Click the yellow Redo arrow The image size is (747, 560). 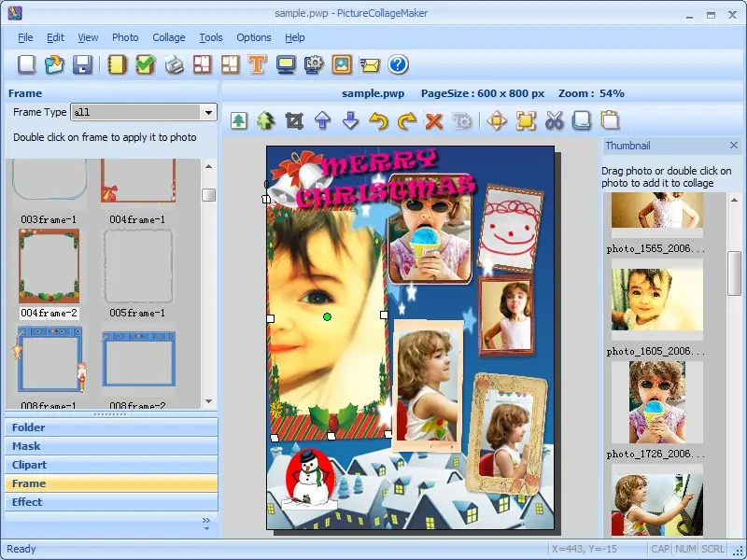click(x=406, y=120)
